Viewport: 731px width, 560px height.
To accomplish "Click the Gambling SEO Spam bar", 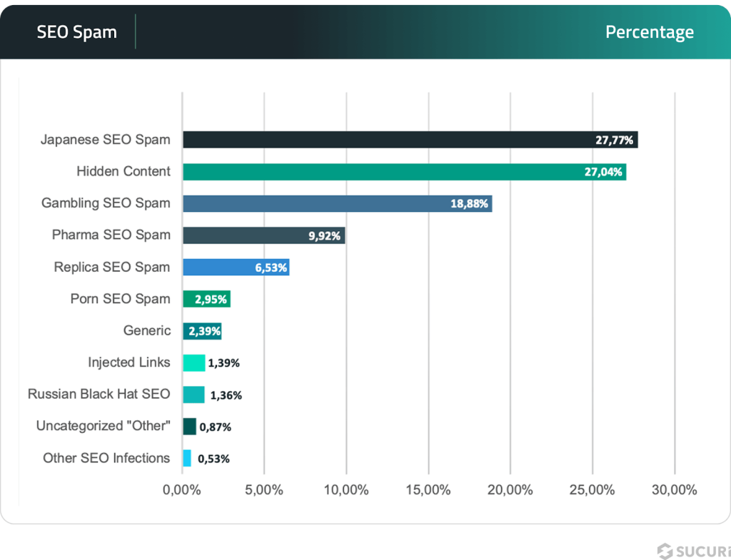I will (x=314, y=203).
